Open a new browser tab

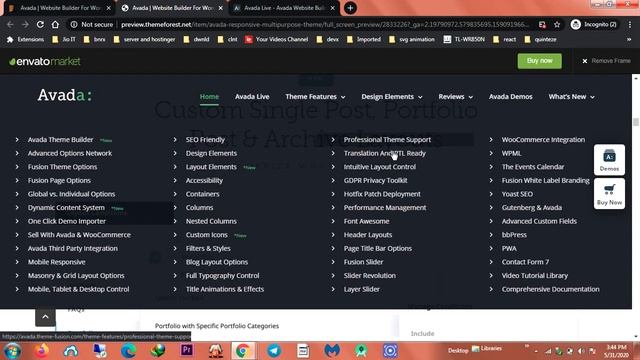pyautogui.click(x=350, y=8)
